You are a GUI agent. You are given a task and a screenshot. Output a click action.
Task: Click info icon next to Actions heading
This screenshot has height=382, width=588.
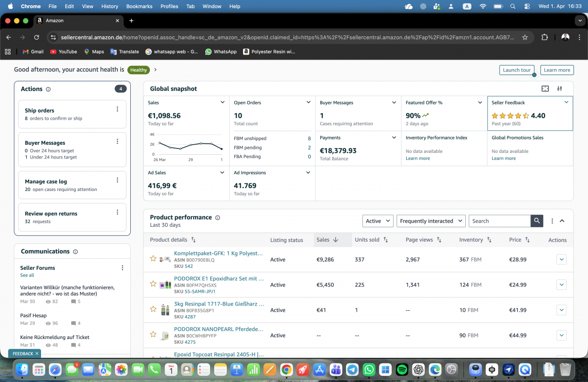tap(48, 89)
